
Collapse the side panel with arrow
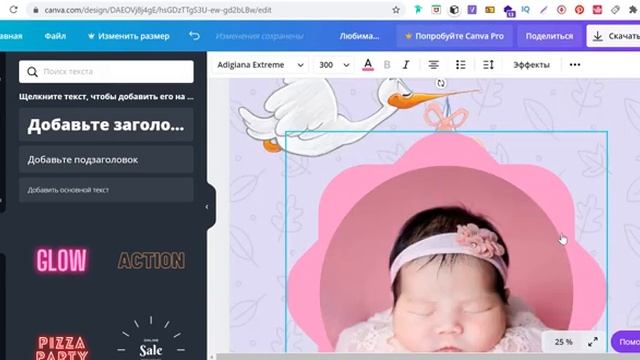click(x=207, y=207)
